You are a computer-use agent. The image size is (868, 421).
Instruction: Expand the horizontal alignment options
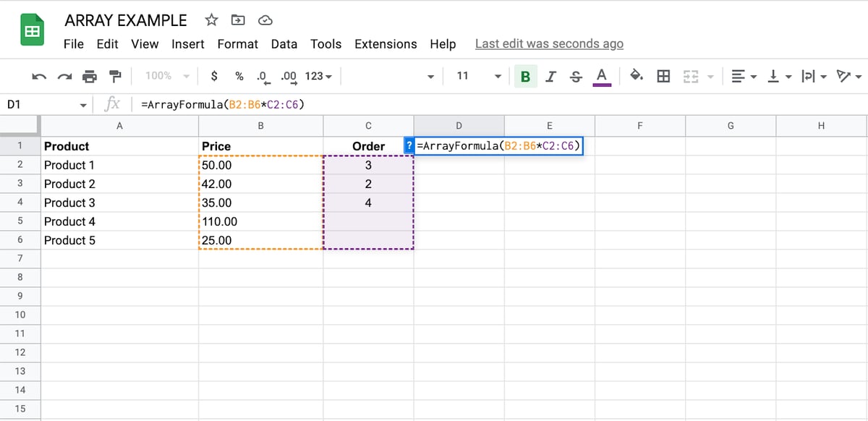click(x=752, y=75)
